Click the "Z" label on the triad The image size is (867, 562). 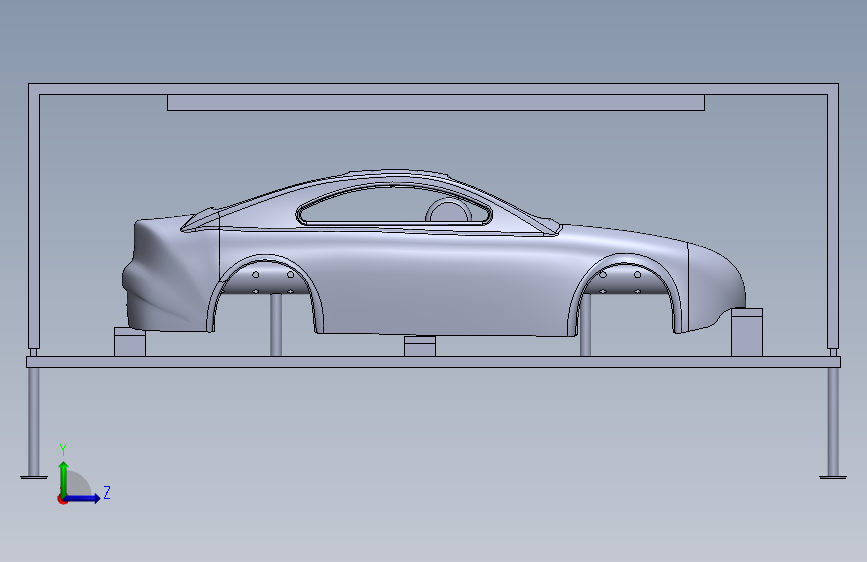point(107,493)
